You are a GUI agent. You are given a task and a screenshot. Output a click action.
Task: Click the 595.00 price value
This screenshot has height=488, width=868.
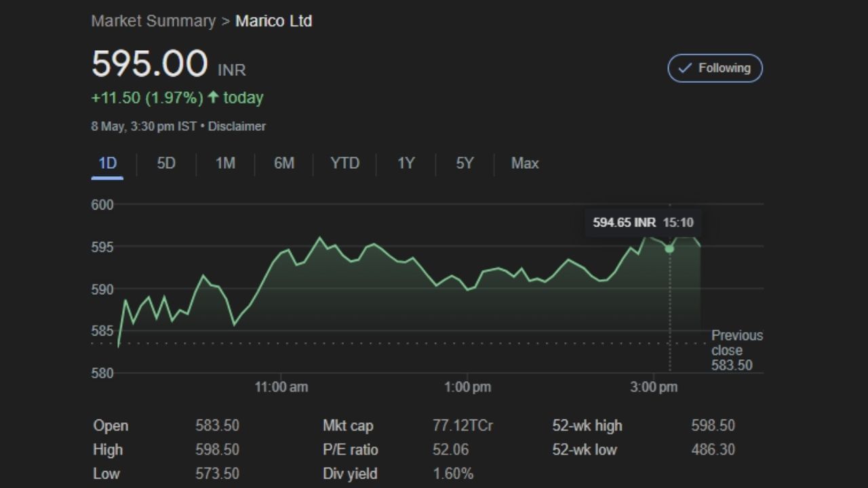(149, 64)
